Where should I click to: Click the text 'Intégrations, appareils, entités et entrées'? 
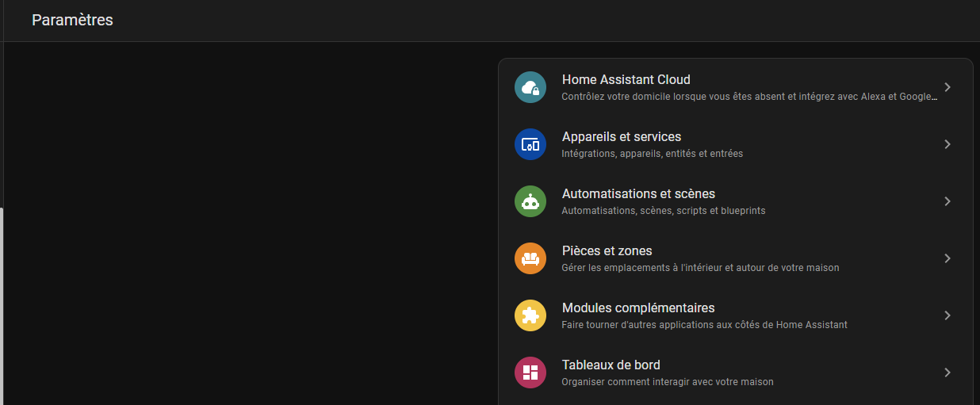click(x=653, y=154)
